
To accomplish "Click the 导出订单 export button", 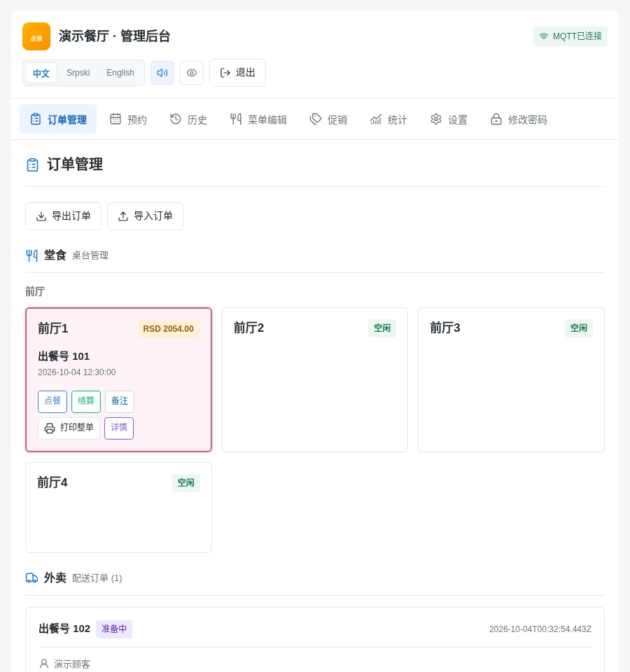I will click(64, 216).
